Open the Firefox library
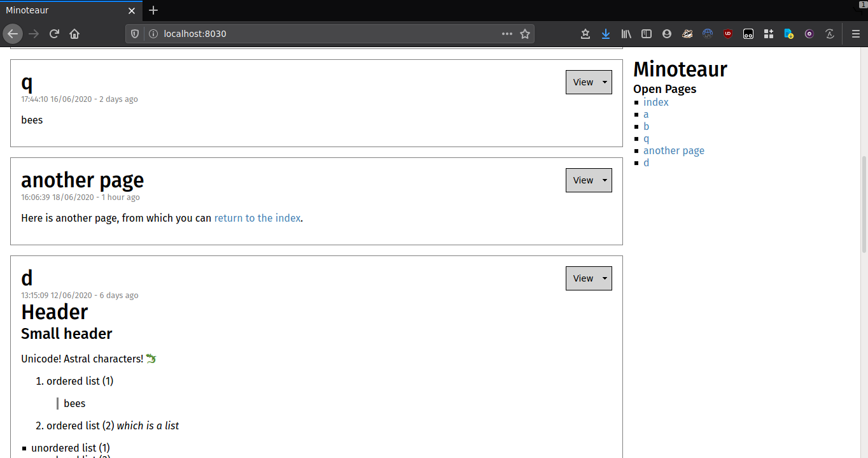The height and width of the screenshot is (458, 868). (x=626, y=34)
